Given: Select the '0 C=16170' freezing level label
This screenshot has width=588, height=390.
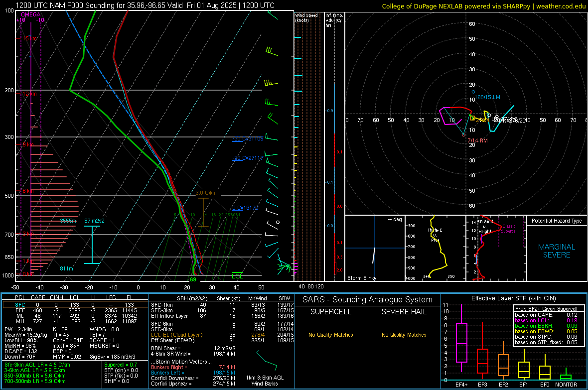Looking at the screenshot, I should 245,208.
